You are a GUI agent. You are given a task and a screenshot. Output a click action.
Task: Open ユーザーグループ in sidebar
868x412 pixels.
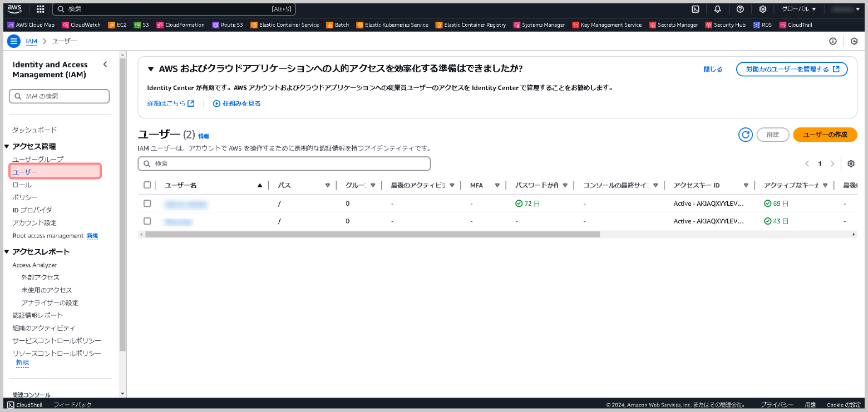[38, 159]
